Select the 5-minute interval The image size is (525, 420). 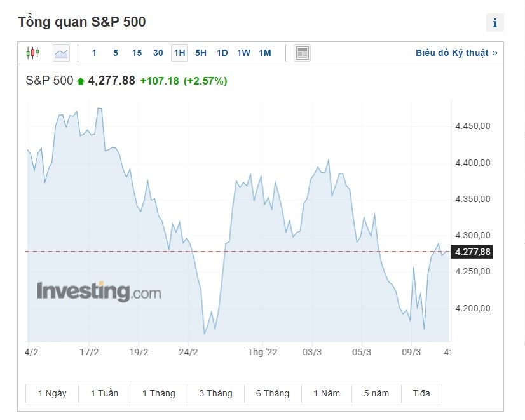coord(115,53)
